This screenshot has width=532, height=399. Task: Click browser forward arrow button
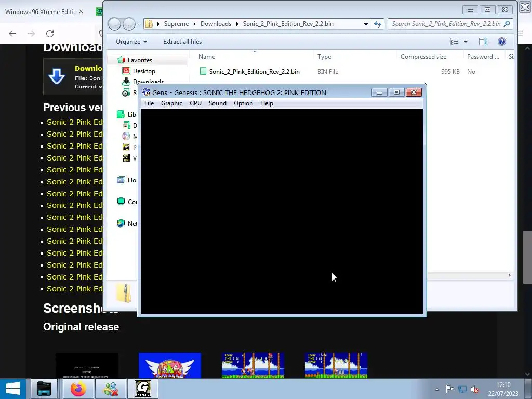tap(31, 34)
